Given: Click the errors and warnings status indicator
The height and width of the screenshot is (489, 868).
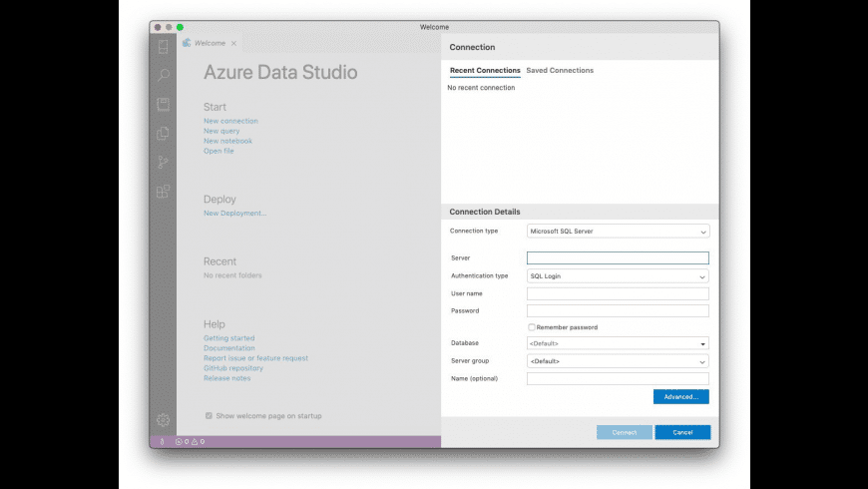Looking at the screenshot, I should point(190,441).
